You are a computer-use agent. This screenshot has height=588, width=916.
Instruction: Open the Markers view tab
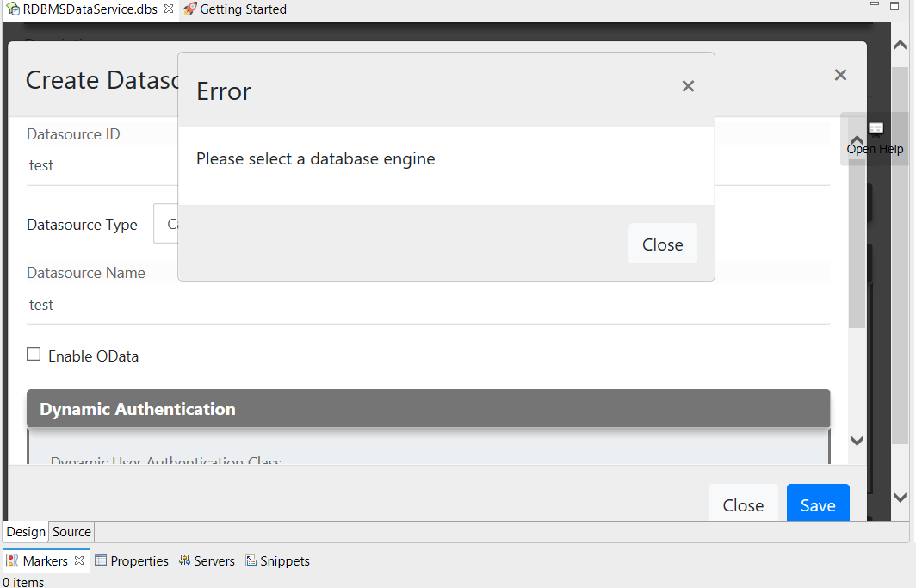point(46,561)
